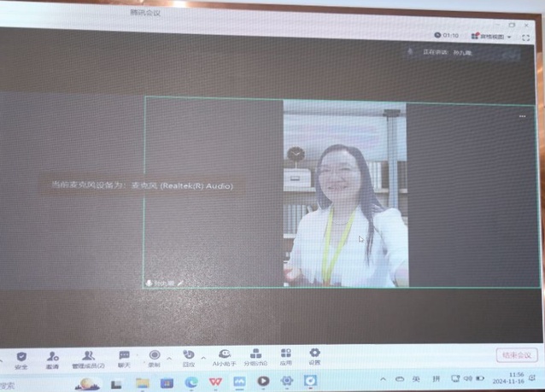Open Manage Members (管理成员) panel
Screen dimensions: 545x392
88,358
